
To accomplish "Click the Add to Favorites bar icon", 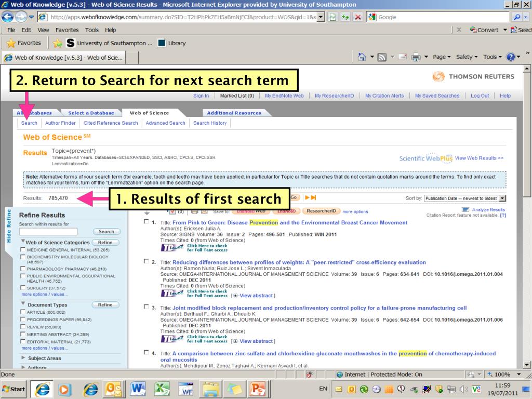I will [58, 43].
